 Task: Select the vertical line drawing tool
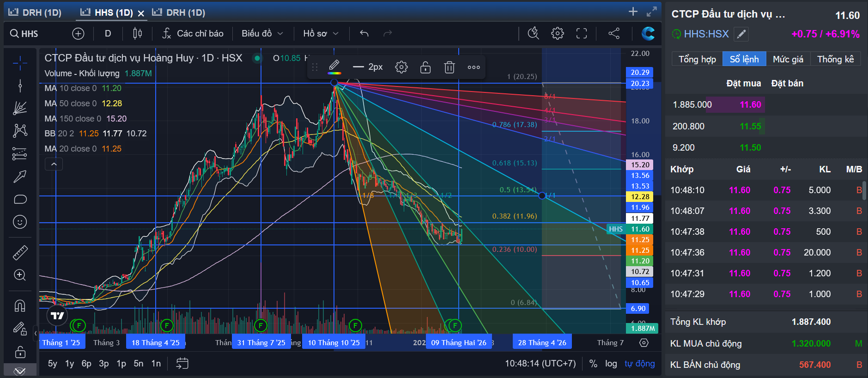(20, 85)
